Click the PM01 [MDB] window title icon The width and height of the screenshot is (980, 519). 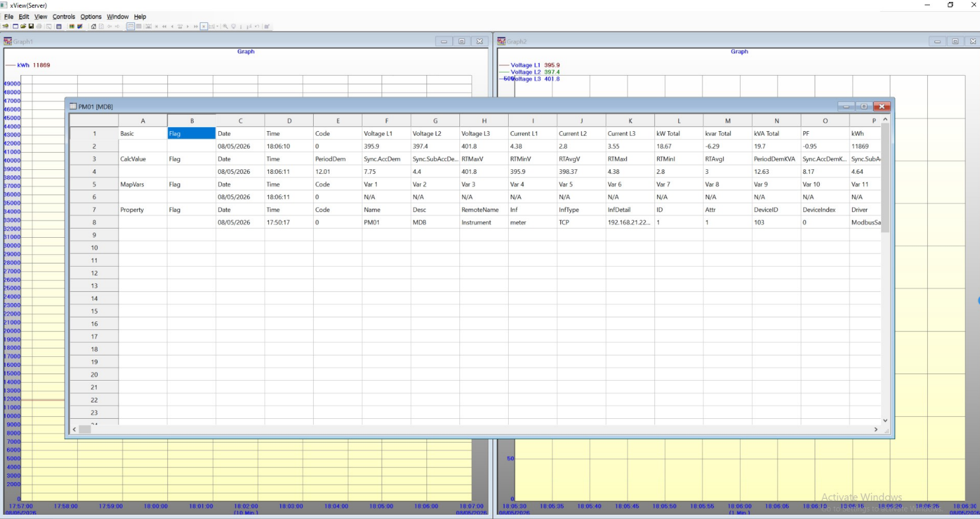pyautogui.click(x=73, y=106)
